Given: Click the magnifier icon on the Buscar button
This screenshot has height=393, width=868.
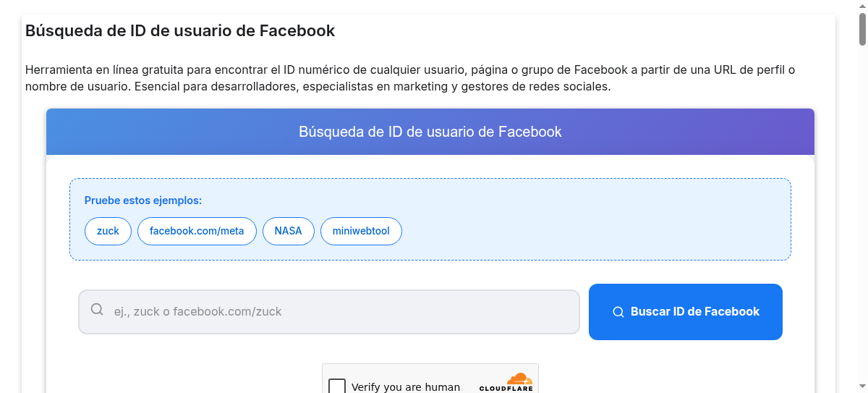Looking at the screenshot, I should pos(618,312).
